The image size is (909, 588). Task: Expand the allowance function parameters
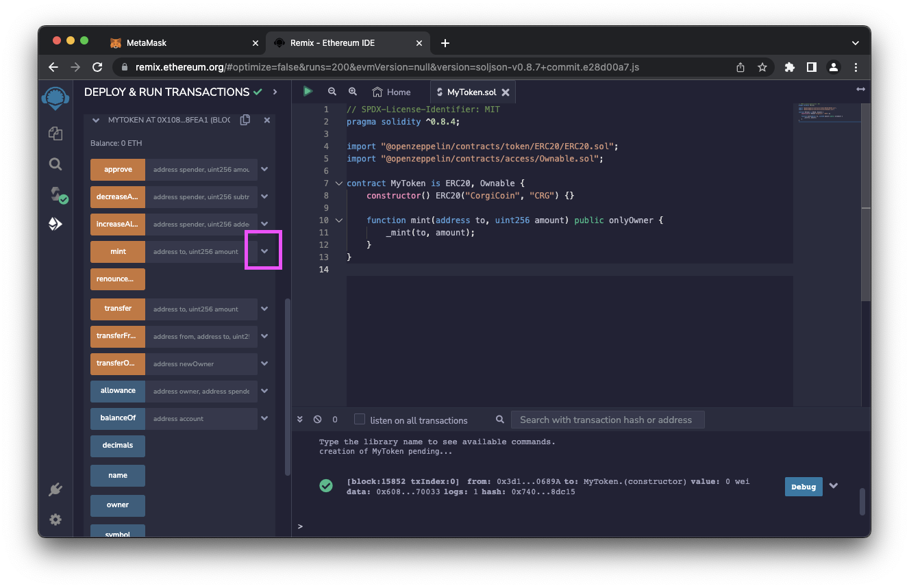264,391
